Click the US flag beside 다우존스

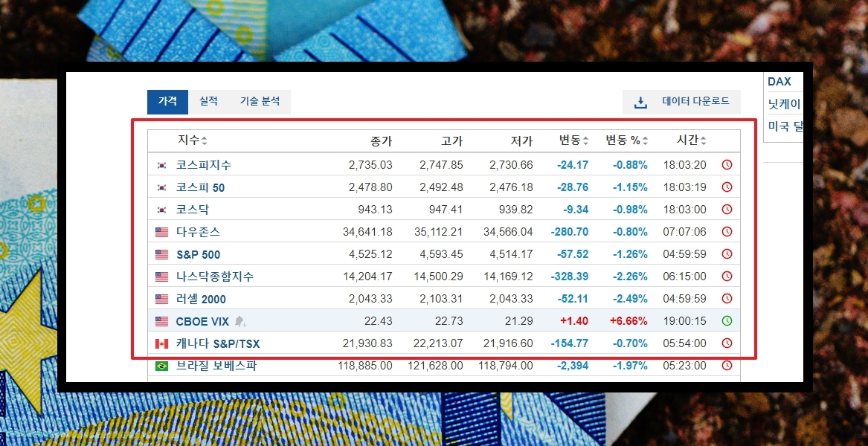click(x=161, y=233)
